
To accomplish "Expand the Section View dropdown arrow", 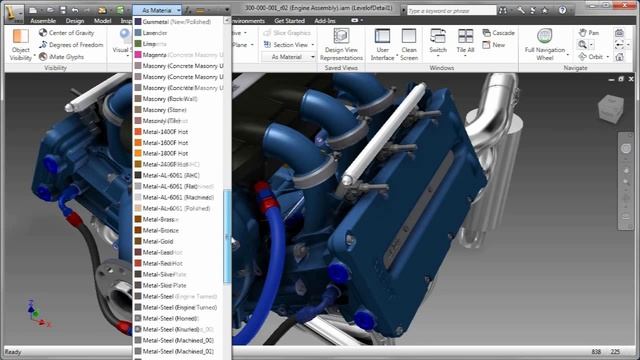I will tap(313, 44).
